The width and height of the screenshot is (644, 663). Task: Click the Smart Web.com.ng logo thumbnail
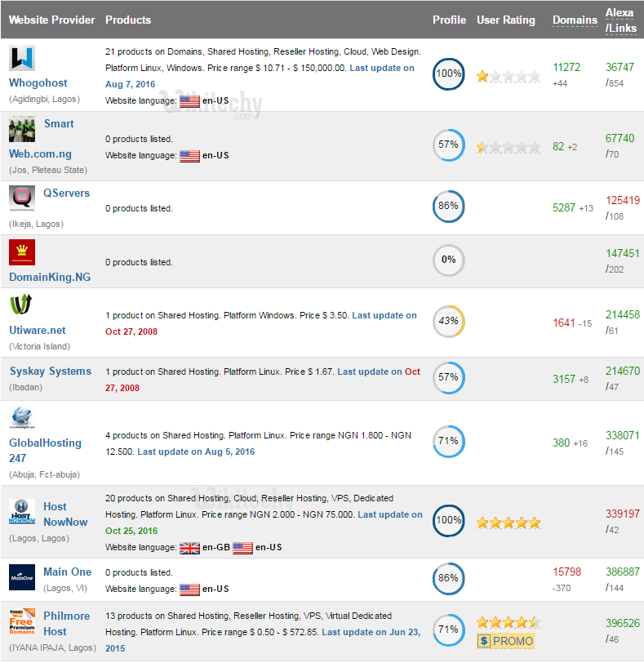coord(22,130)
